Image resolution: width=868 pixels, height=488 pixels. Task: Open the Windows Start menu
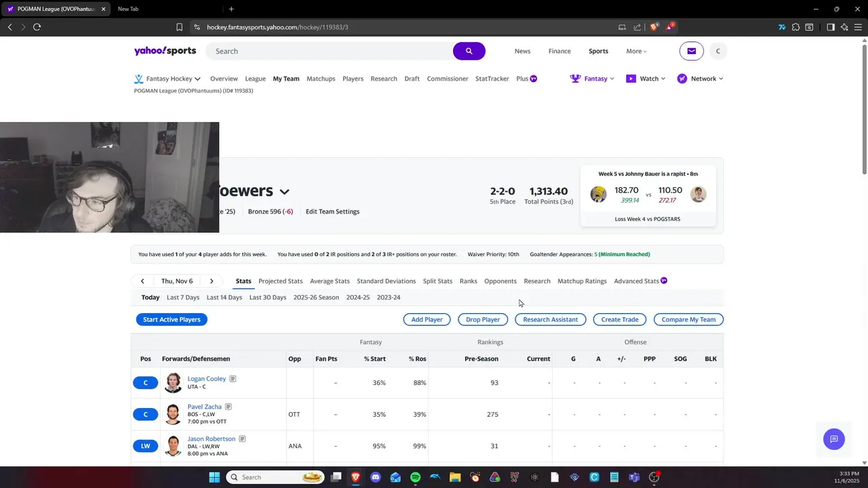pos(214,477)
